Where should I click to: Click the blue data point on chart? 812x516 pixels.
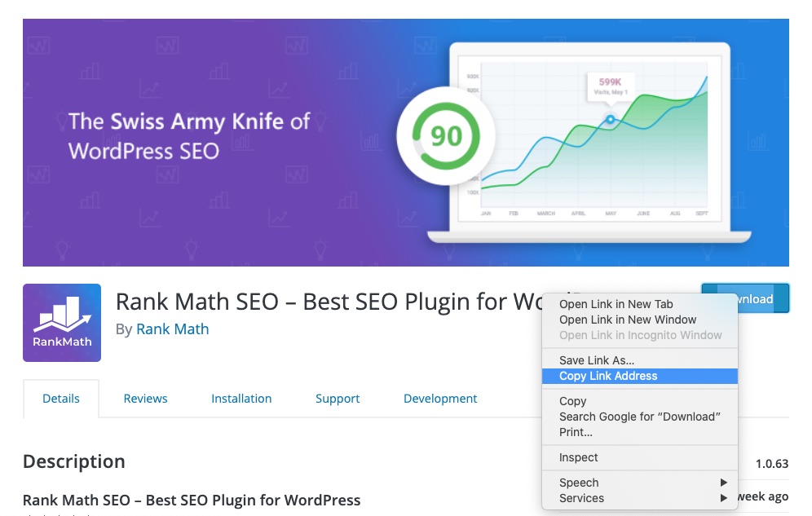click(x=610, y=120)
